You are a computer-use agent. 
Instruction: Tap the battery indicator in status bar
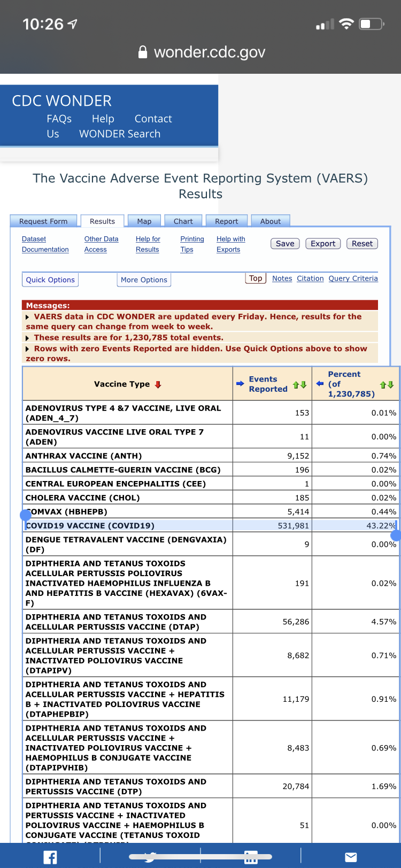pos(372,24)
